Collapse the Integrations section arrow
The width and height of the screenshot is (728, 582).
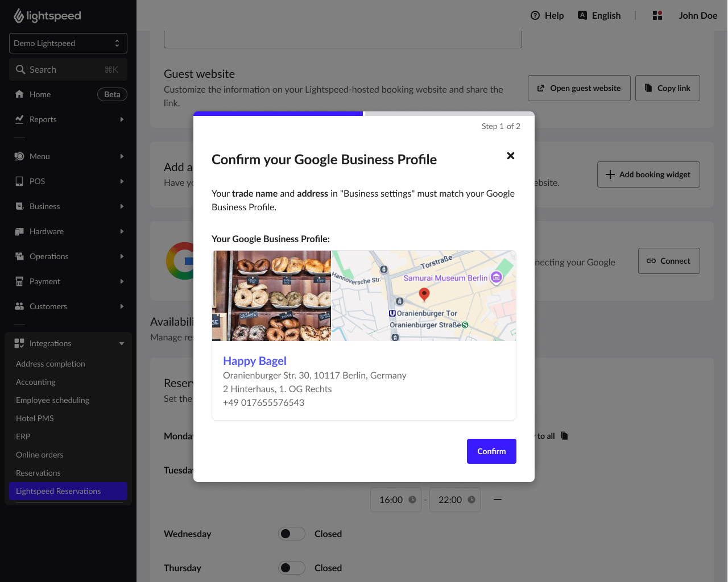(122, 343)
